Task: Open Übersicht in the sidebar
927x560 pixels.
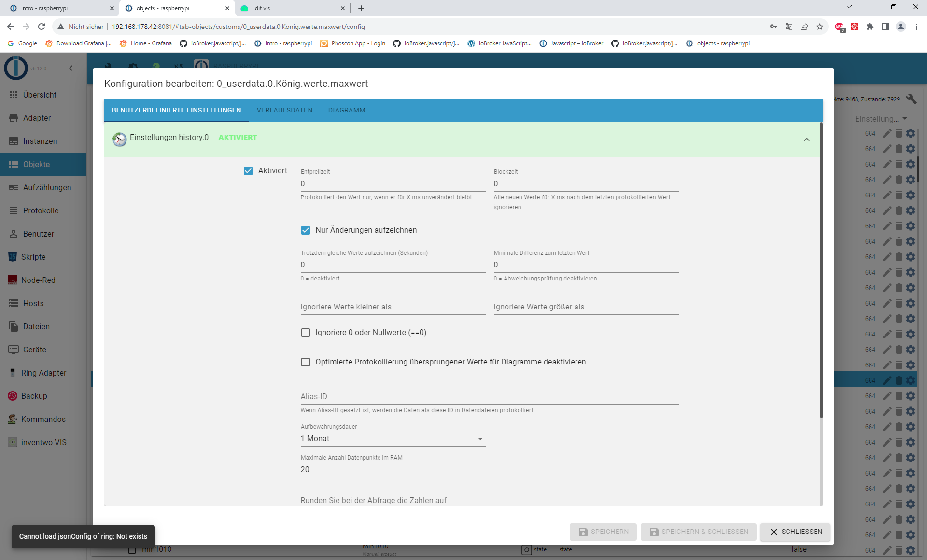Action: click(x=43, y=95)
